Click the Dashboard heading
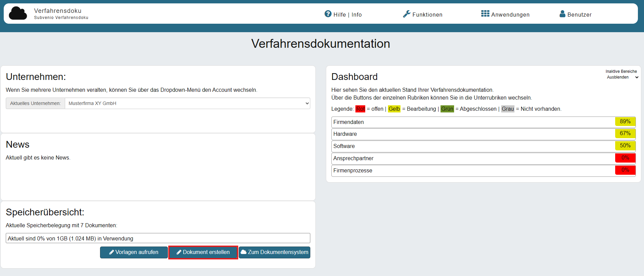This screenshot has width=644, height=276. point(354,77)
